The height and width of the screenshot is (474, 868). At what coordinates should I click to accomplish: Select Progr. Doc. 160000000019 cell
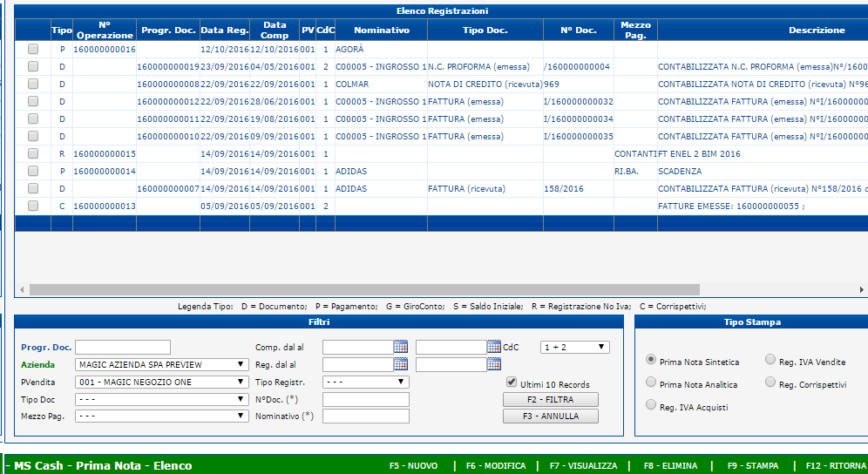tap(168, 66)
